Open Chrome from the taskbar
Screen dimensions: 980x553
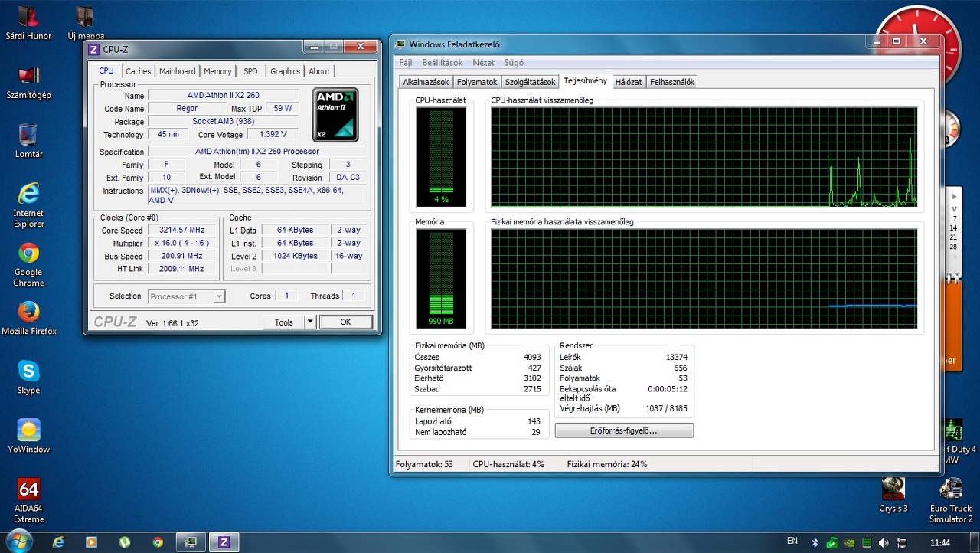pos(158,542)
